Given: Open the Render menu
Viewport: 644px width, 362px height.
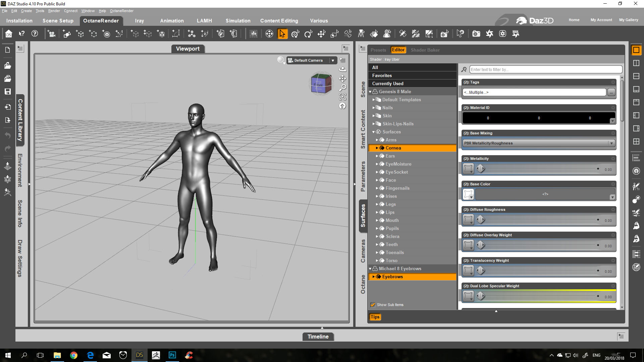Looking at the screenshot, I should click(x=54, y=11).
